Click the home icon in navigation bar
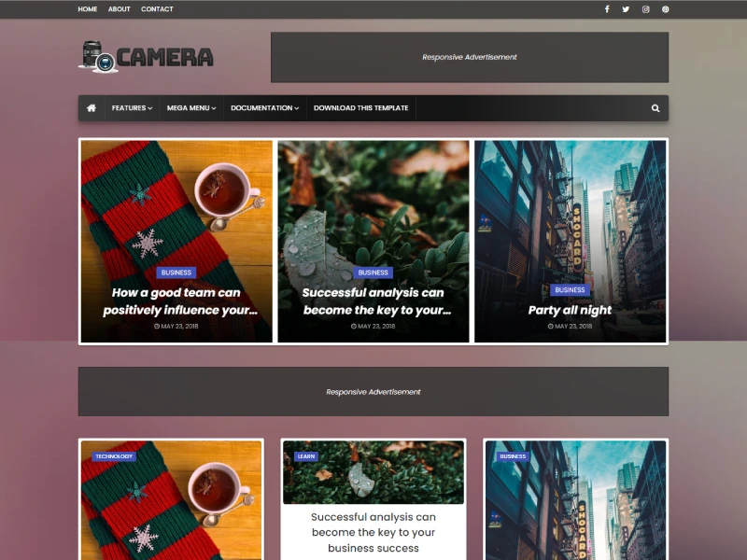 click(x=92, y=108)
